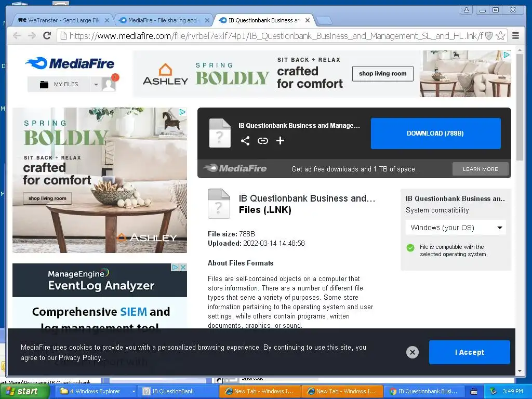The image size is (532, 399).
Task: Click the unknown file type icon in dark panel
Action: tap(220, 133)
